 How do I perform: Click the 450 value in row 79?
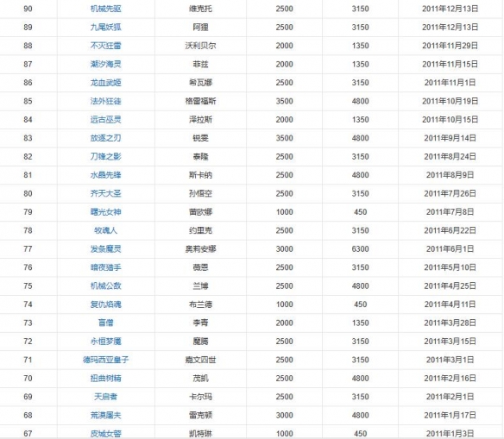[361, 212]
